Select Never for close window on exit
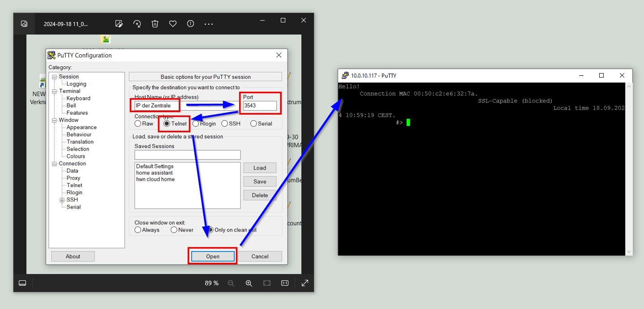644x309 pixels. [174, 230]
